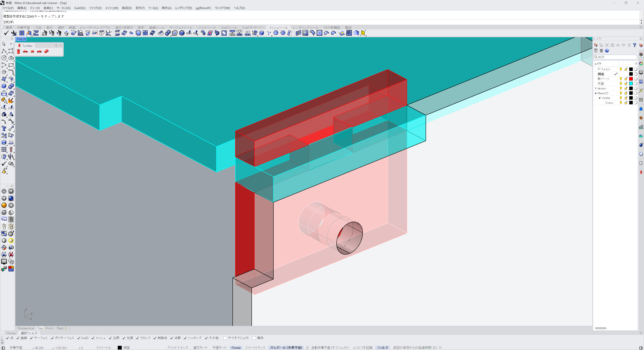Expand the dezain layer
The image size is (644, 350).
(596, 89)
